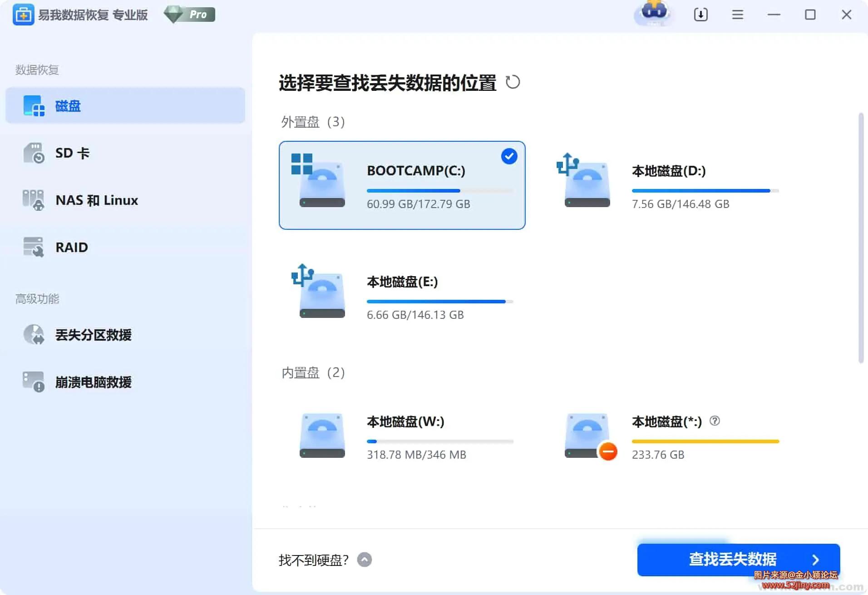
Task: Open NAS 和 Linux recovery mode
Action: click(96, 200)
